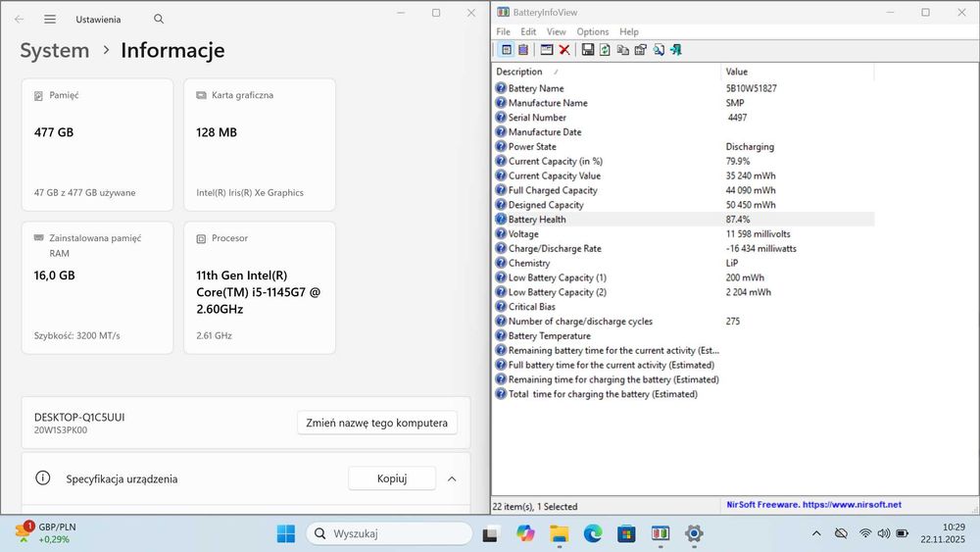
Task: Select Show Battery Information toolbar icon
Action: pos(507,50)
